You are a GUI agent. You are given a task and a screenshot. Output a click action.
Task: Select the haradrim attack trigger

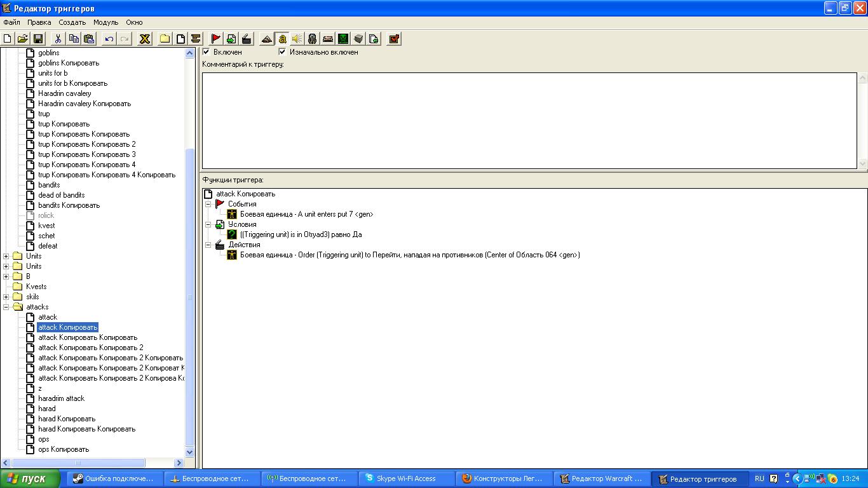click(x=61, y=398)
